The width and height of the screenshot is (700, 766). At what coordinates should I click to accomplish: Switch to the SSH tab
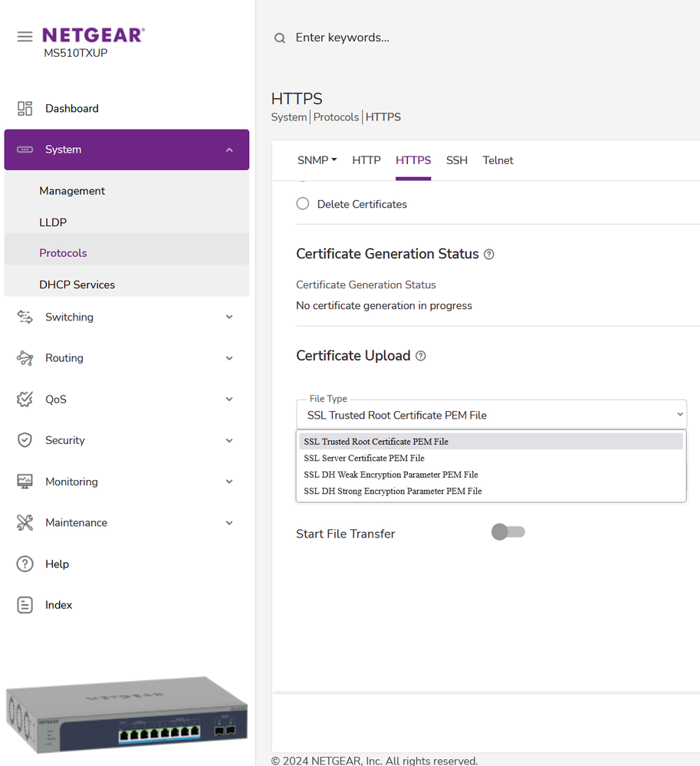tap(457, 160)
